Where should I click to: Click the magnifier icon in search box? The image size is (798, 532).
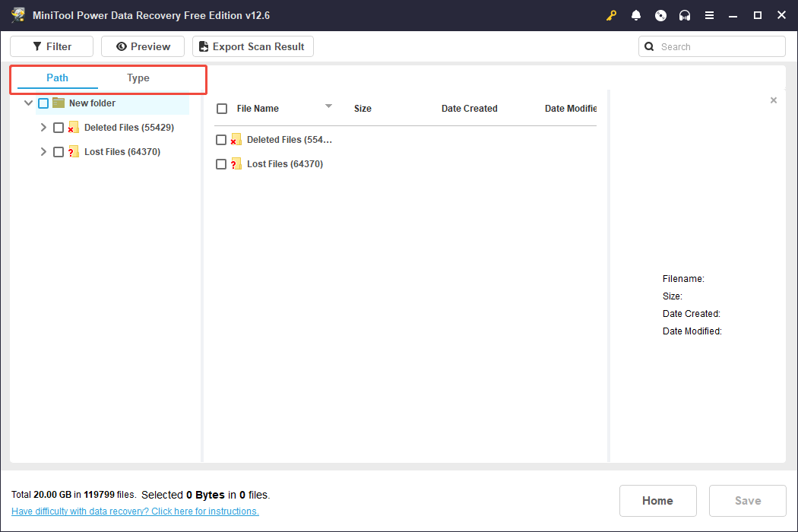[649, 46]
